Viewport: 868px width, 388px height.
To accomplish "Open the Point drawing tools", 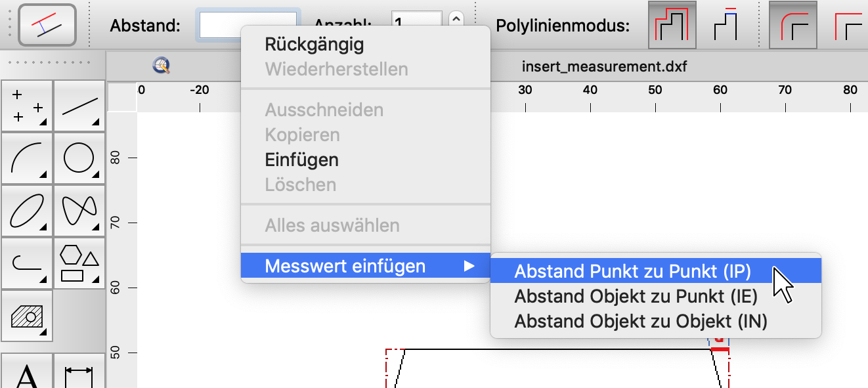I will click(x=27, y=106).
